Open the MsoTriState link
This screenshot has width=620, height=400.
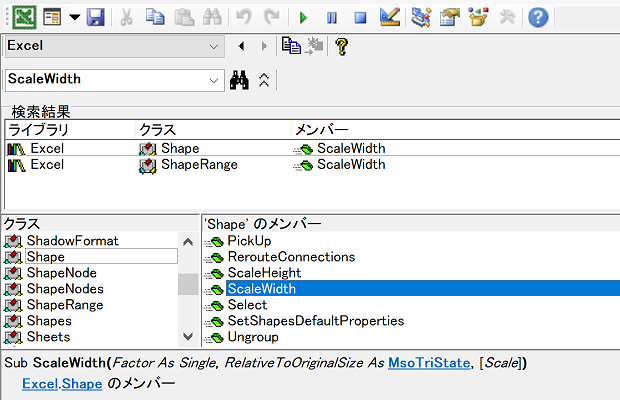[429, 363]
